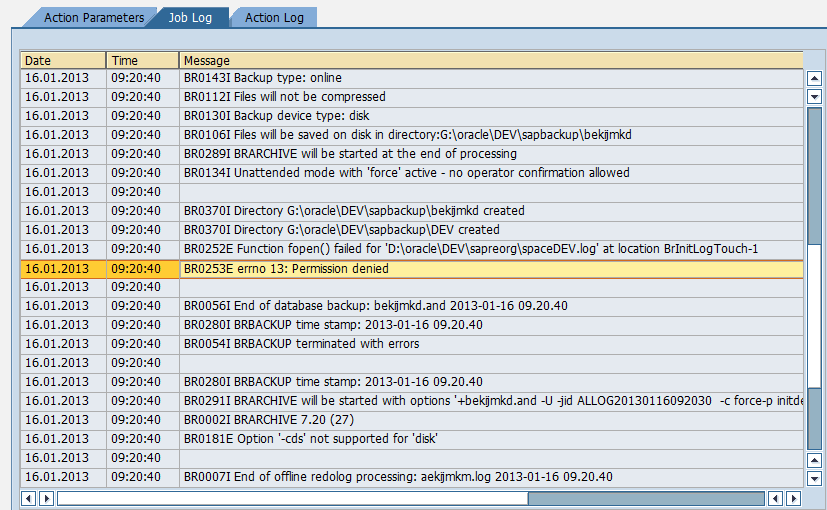Select message 'BR0007I End of offline redolog processing'
Viewport: 827px width, 510px height.
pyautogui.click(x=491, y=477)
